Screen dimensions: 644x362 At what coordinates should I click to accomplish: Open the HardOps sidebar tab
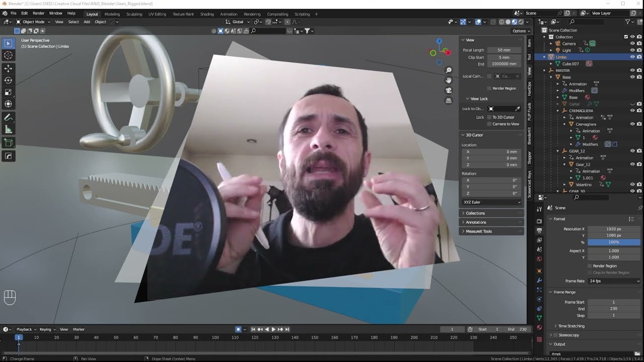tap(529, 89)
